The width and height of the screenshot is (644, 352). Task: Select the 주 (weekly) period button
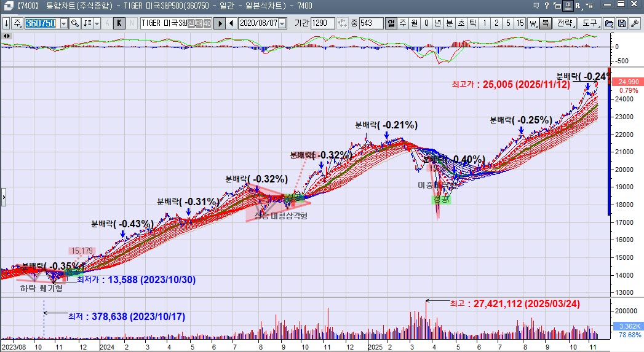pyautogui.click(x=403, y=23)
